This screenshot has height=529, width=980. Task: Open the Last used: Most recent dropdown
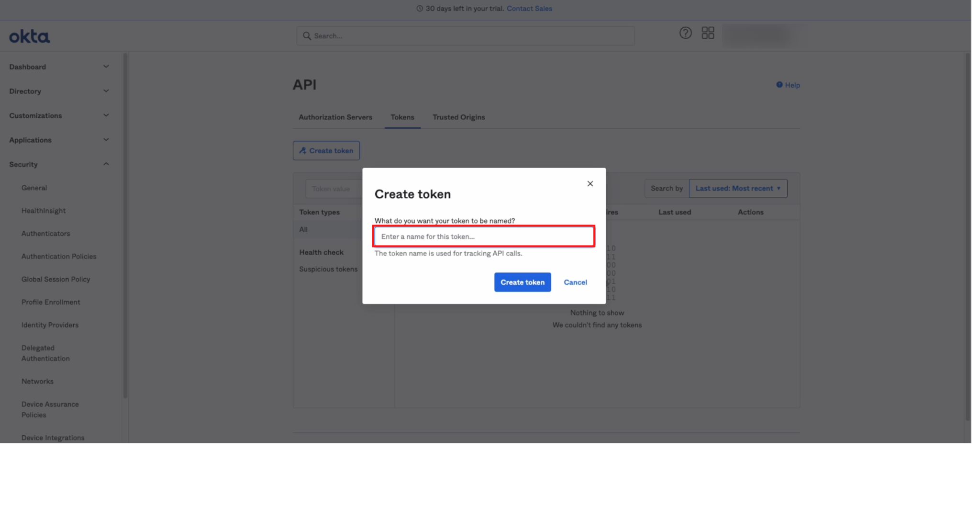point(737,189)
